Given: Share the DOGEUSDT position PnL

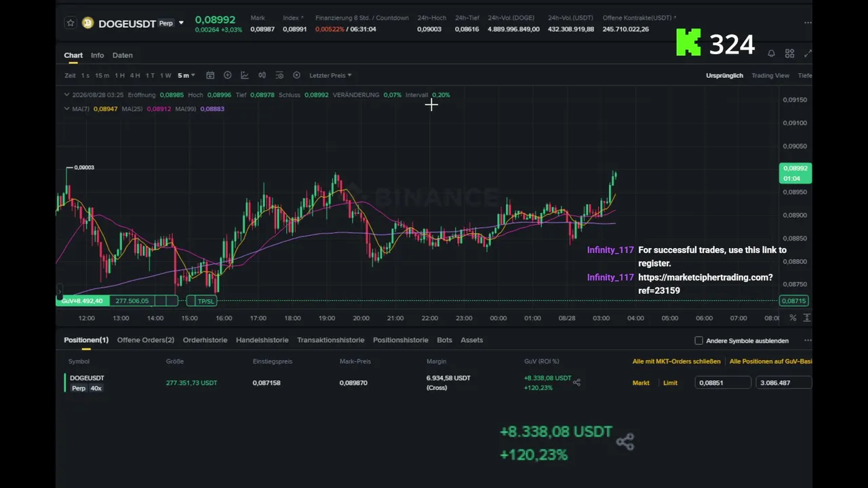Looking at the screenshot, I should 576,382.
